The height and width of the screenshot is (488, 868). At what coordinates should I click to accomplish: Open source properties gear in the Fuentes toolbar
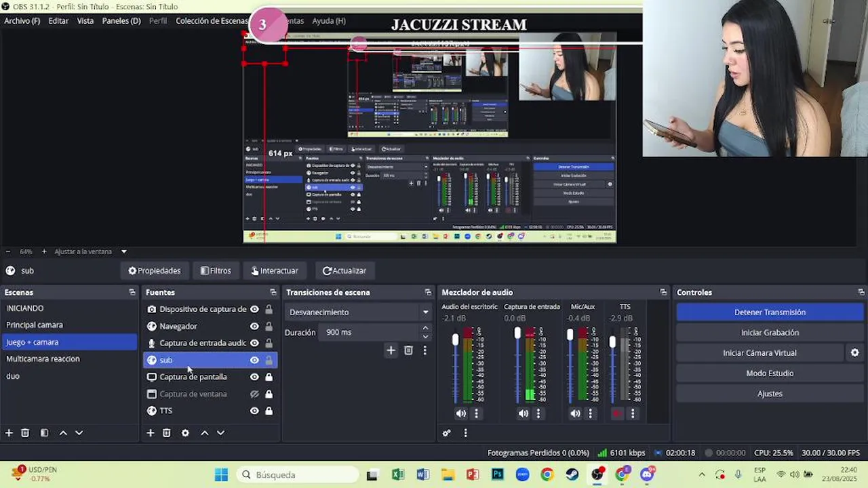(x=185, y=432)
